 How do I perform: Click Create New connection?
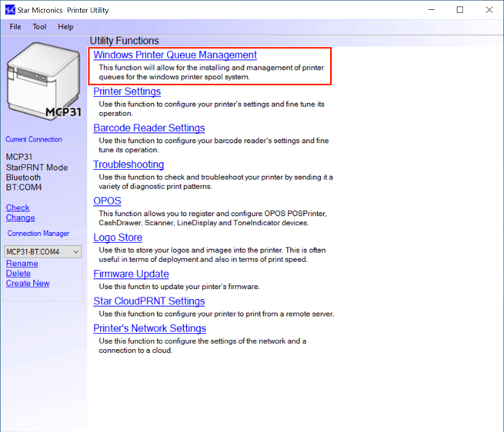[28, 284]
